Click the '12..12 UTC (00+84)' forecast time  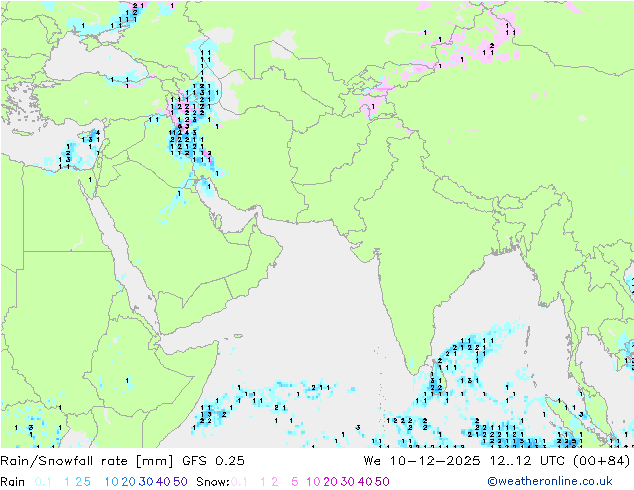click(x=560, y=461)
